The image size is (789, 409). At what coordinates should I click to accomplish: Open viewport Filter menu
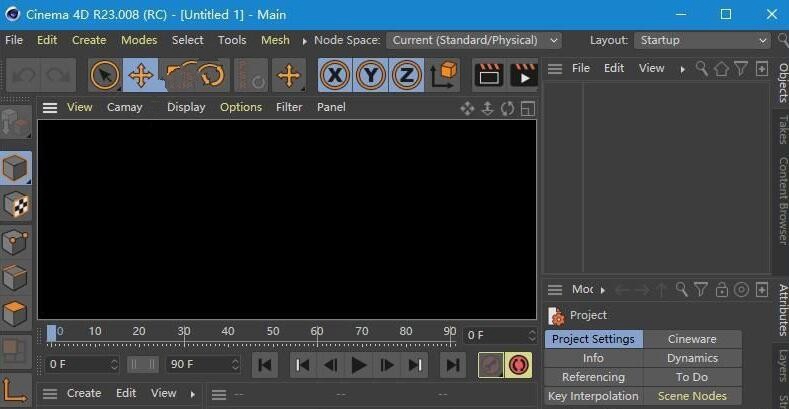289,107
